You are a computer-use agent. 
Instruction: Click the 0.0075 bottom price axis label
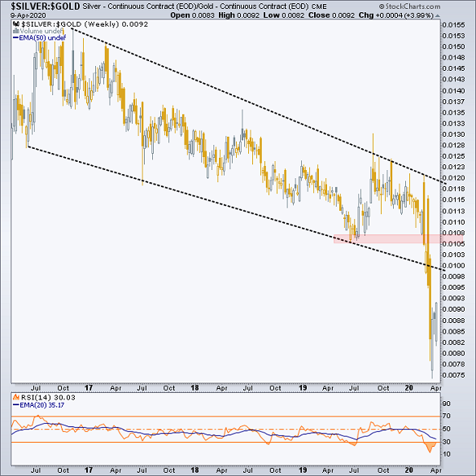tap(453, 375)
